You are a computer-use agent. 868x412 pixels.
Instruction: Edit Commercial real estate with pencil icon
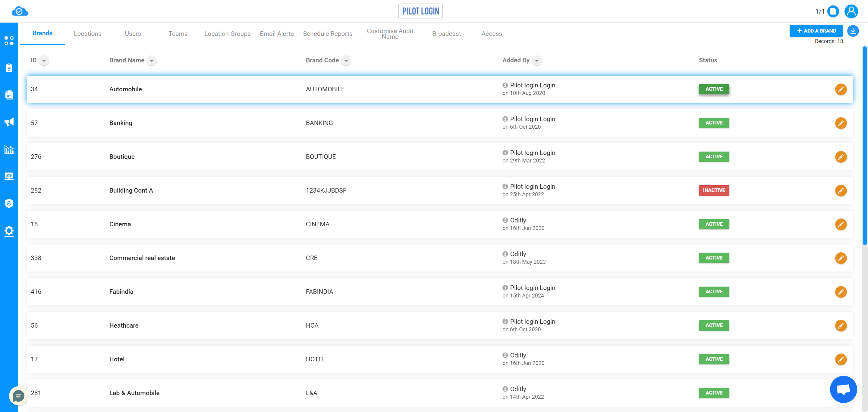click(x=841, y=258)
